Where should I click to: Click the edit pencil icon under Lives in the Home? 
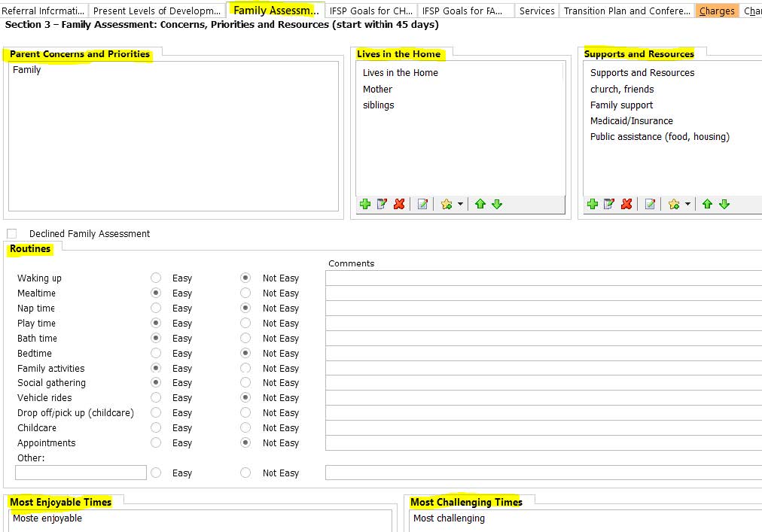tap(383, 204)
